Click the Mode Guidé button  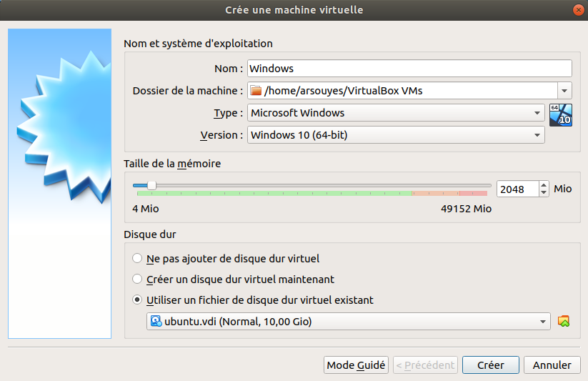click(356, 365)
